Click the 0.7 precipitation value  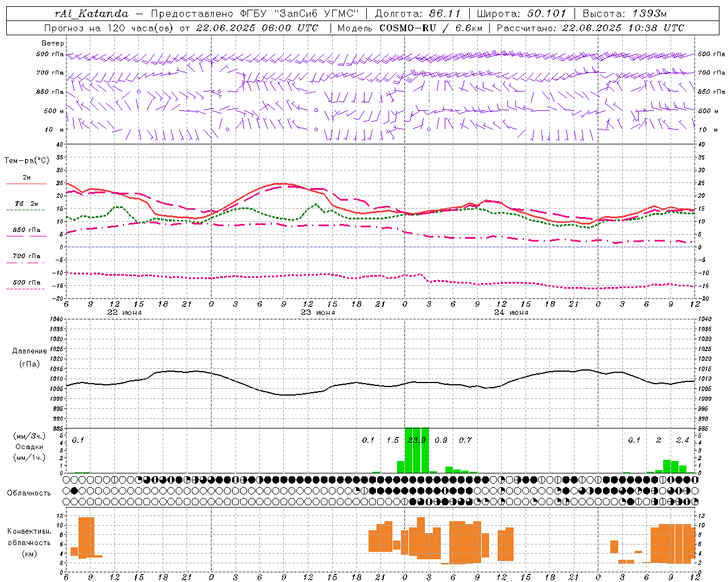(465, 440)
